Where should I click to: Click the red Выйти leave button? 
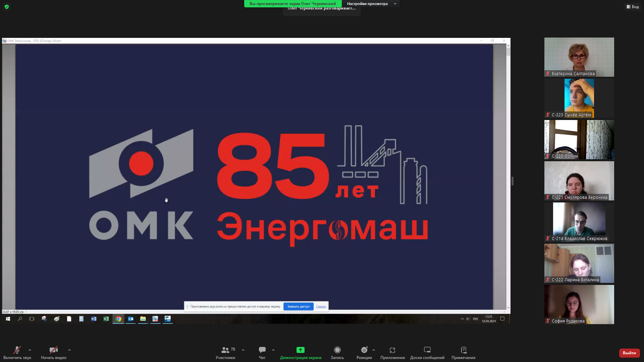(x=629, y=353)
